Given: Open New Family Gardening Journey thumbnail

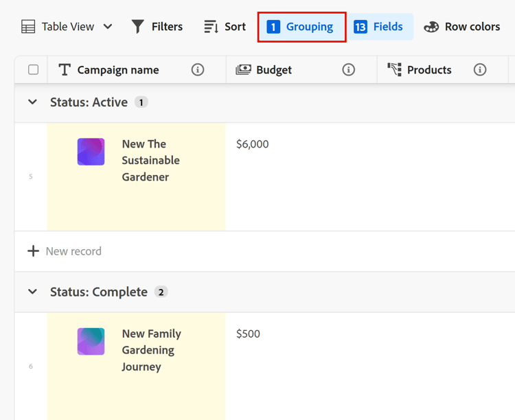Looking at the screenshot, I should pos(91,341).
